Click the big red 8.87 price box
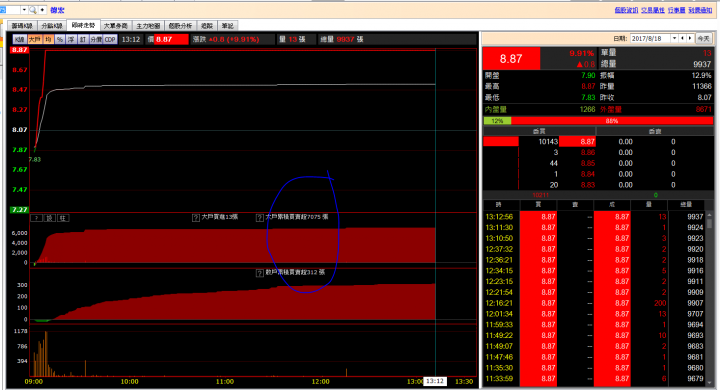The width and height of the screenshot is (720, 390). point(511,58)
